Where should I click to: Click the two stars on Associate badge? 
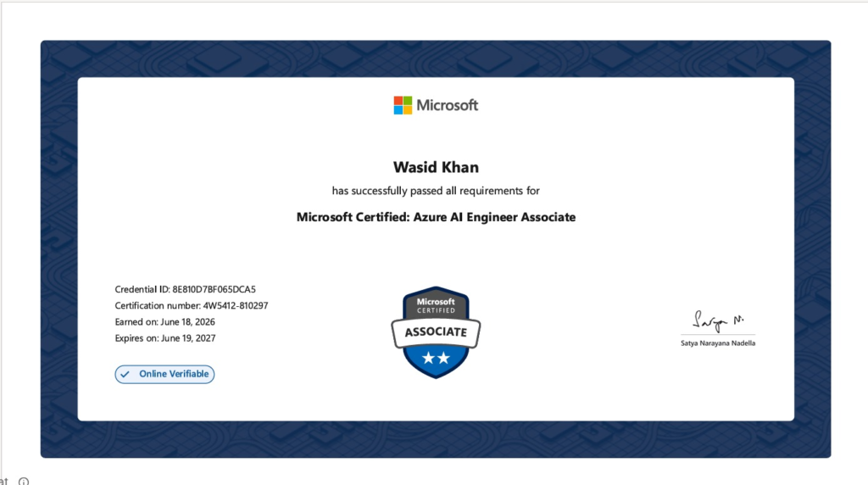436,358
